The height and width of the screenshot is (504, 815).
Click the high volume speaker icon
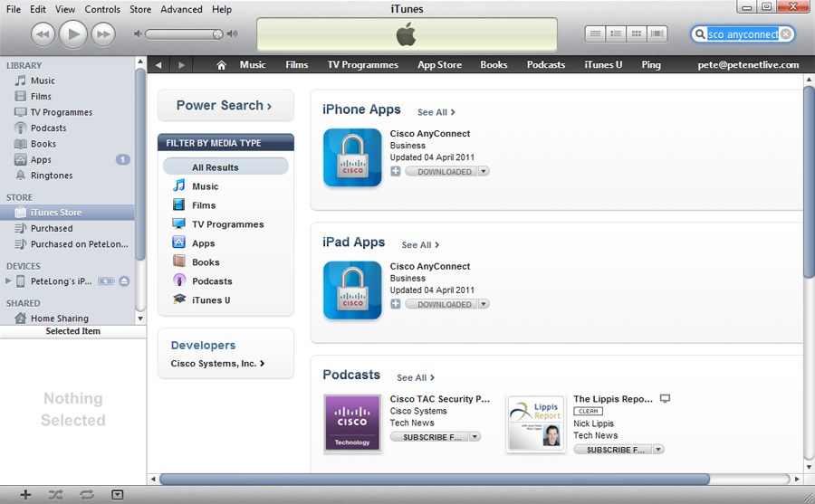tap(233, 33)
